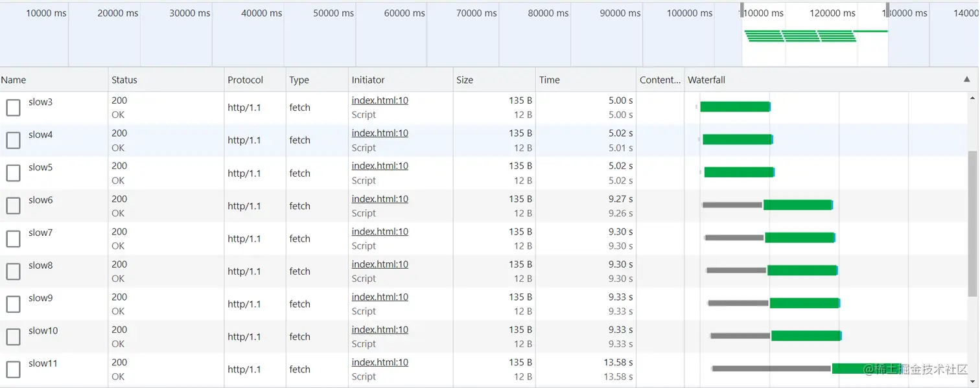The height and width of the screenshot is (388, 980).
Task: Select the slow10 request file icon
Action: tap(13, 336)
